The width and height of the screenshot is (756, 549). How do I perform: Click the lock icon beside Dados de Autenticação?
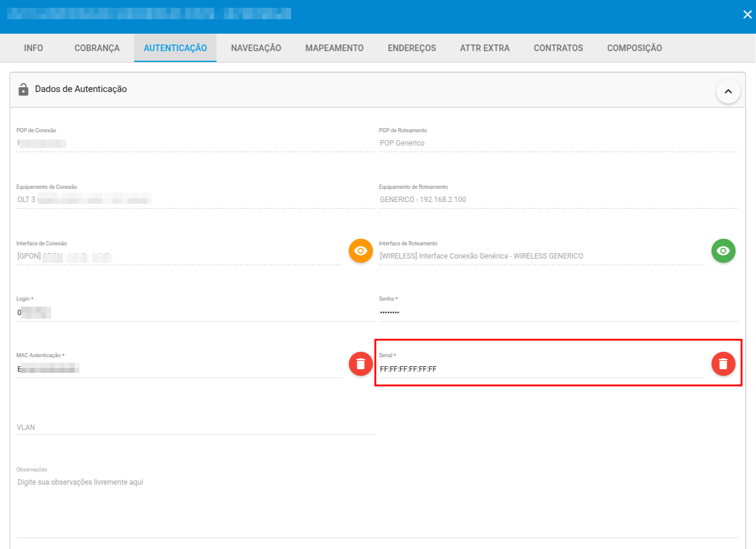pyautogui.click(x=23, y=90)
